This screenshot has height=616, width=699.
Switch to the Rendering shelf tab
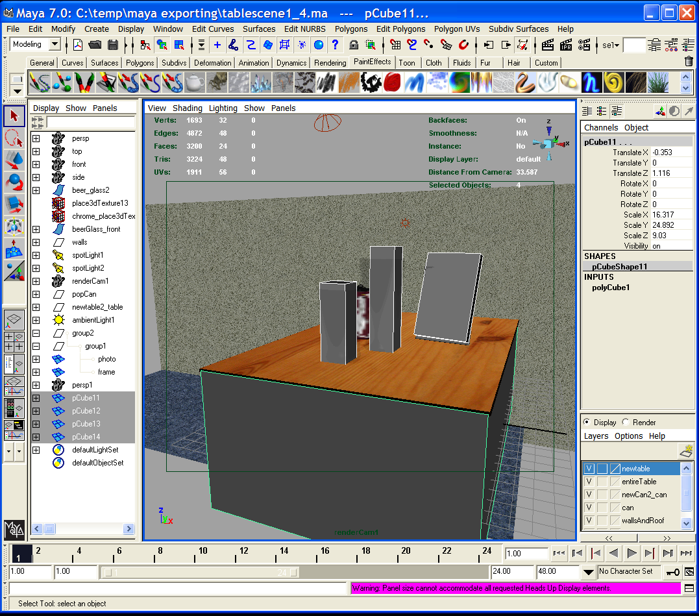point(330,63)
